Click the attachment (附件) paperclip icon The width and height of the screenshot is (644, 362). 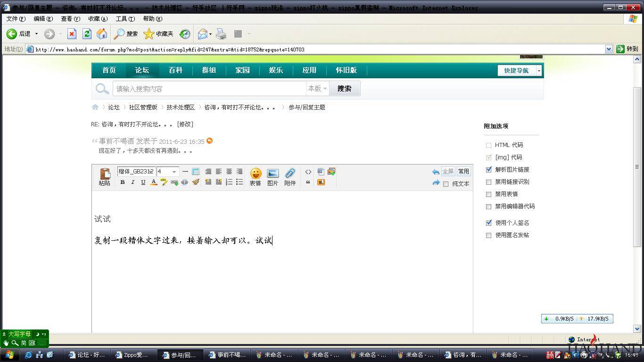290,177
